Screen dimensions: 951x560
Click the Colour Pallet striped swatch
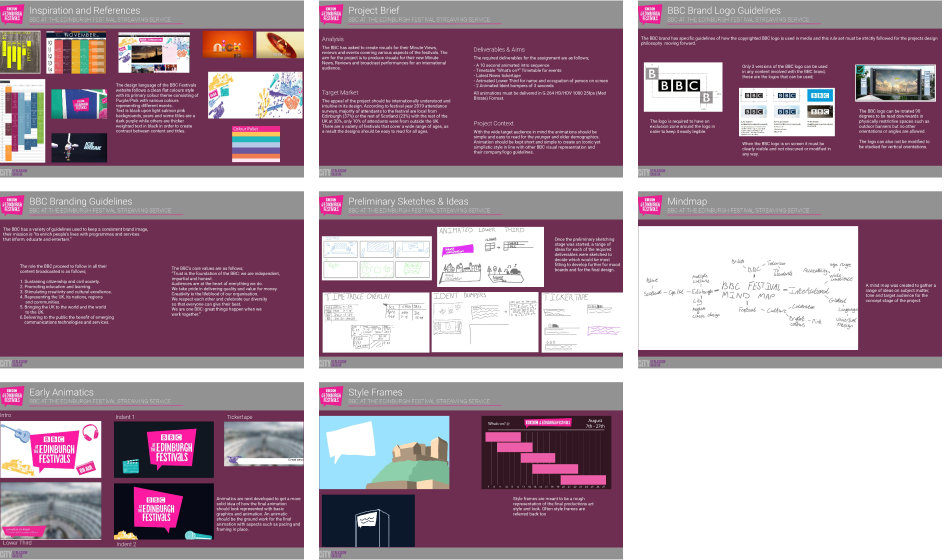tap(256, 146)
